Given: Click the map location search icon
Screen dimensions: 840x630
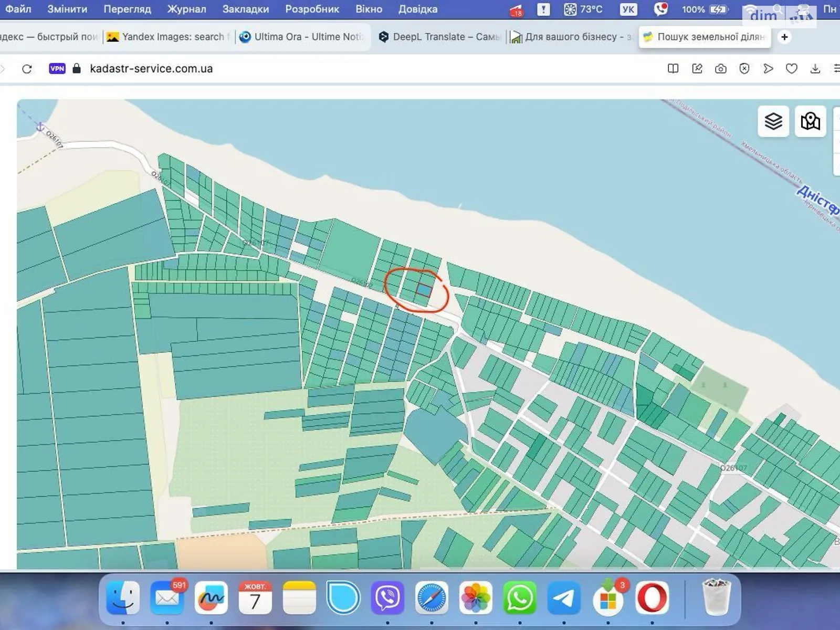Looking at the screenshot, I should [x=810, y=121].
